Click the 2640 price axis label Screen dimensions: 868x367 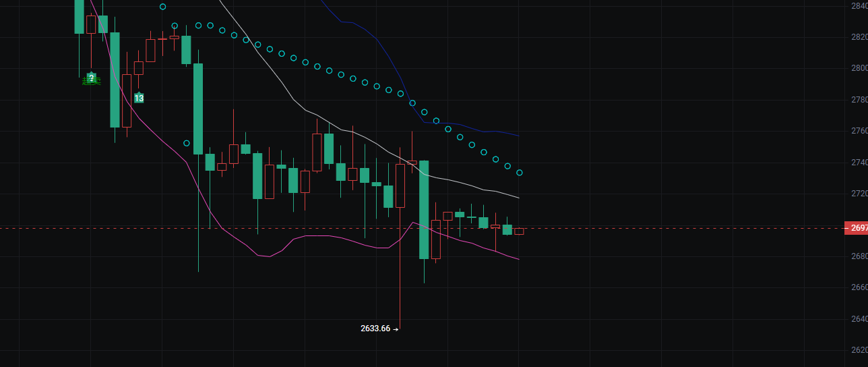click(859, 319)
